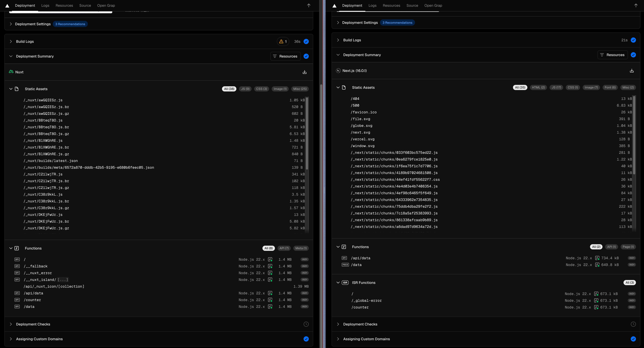644x348 pixels.
Task: Open the /_nuxt/builds/latest.json asset row
Action: click(x=50, y=161)
